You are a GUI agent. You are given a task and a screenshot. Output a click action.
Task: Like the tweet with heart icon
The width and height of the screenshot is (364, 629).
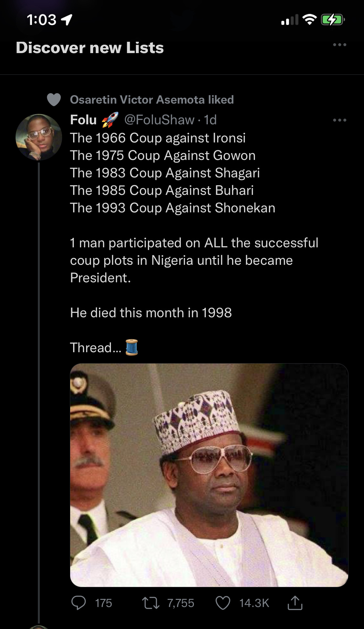(x=223, y=603)
